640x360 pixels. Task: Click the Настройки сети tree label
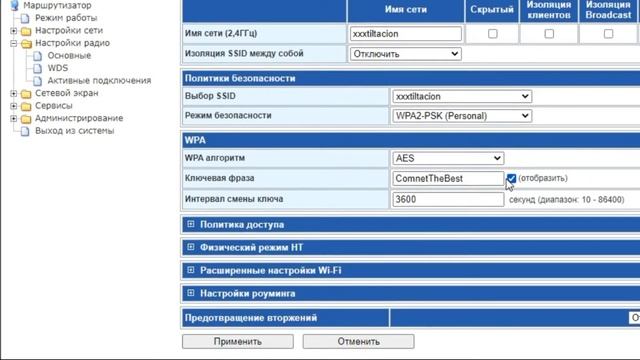coord(69,31)
